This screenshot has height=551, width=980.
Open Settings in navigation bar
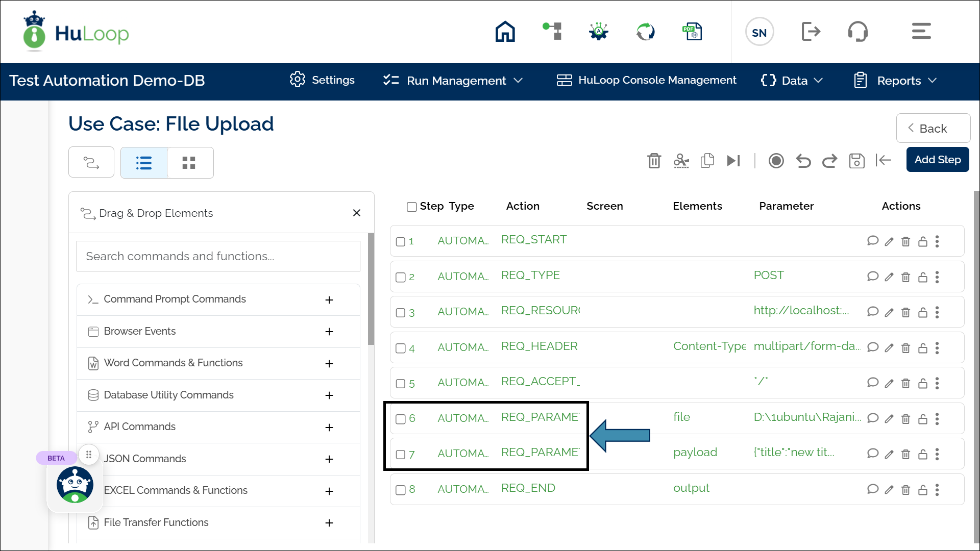point(322,80)
